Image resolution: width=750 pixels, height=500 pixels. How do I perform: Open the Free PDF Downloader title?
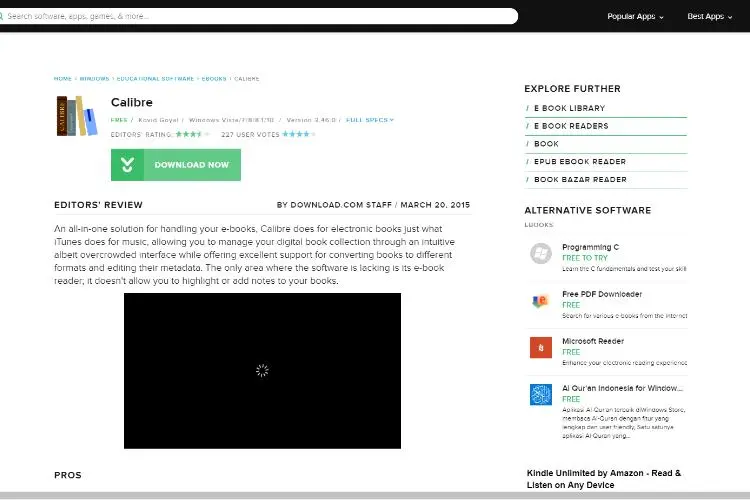(602, 294)
